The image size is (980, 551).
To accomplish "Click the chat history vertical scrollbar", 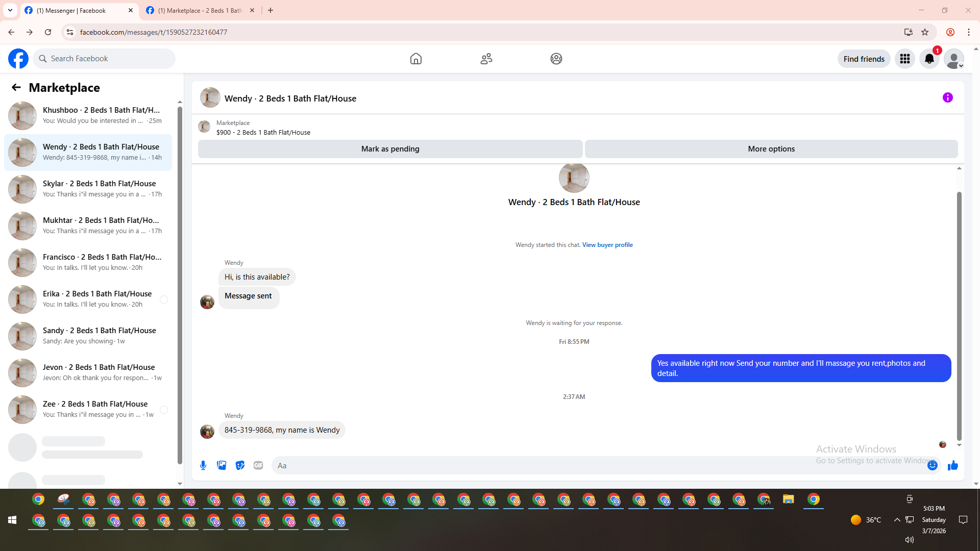I will pos(959,316).
